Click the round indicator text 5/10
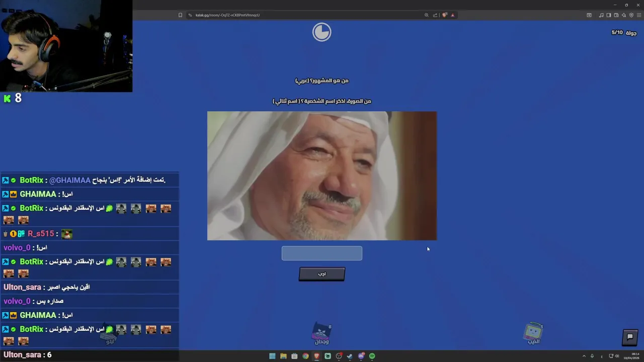The width and height of the screenshot is (644, 362). click(617, 32)
